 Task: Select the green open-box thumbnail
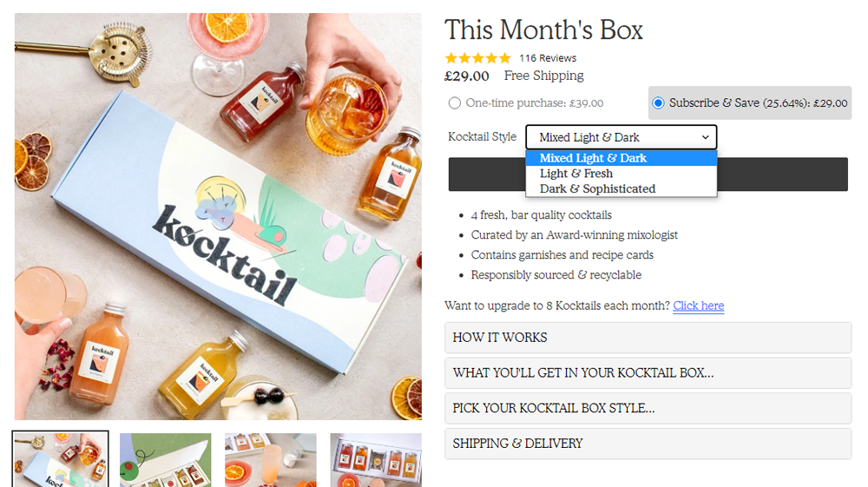point(166,460)
